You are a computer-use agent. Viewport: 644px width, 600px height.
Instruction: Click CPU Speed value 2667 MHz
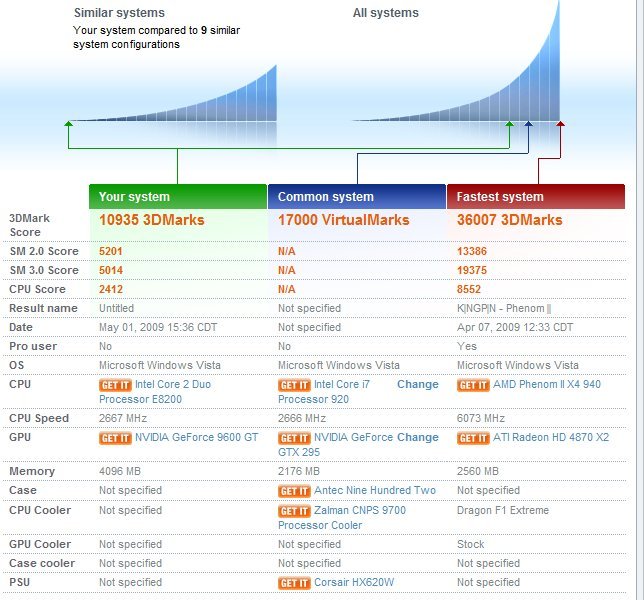(123, 418)
